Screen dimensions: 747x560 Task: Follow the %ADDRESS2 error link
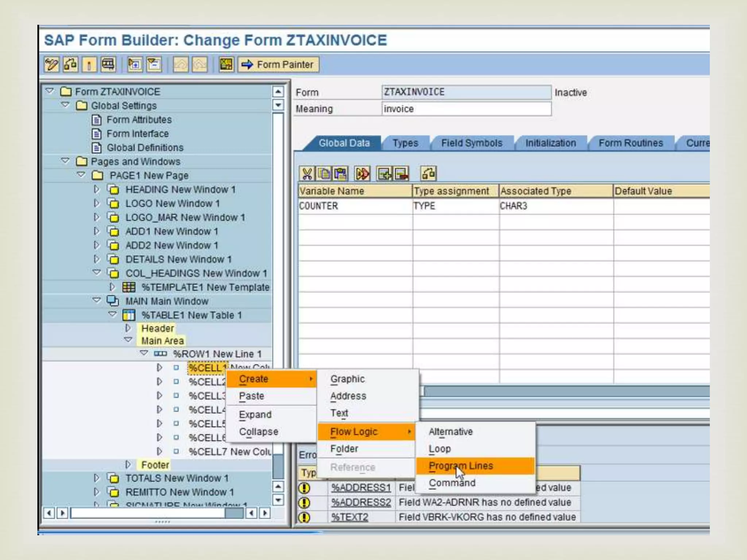point(361,502)
